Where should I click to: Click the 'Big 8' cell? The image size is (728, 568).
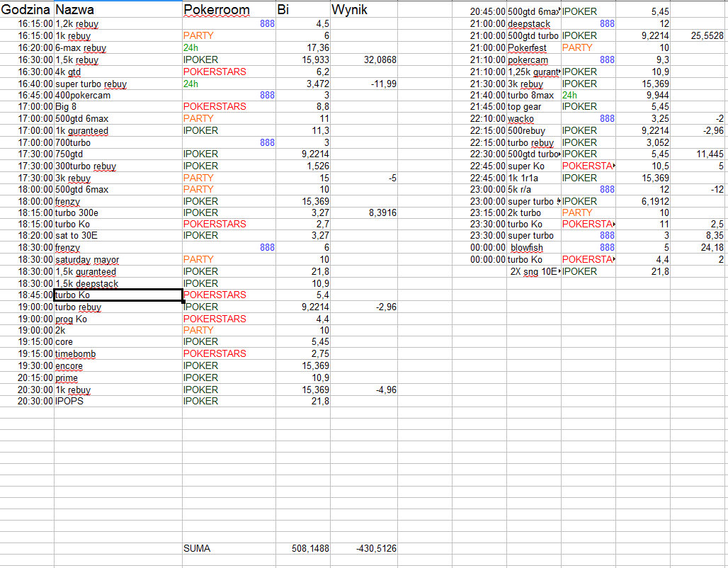118,107
